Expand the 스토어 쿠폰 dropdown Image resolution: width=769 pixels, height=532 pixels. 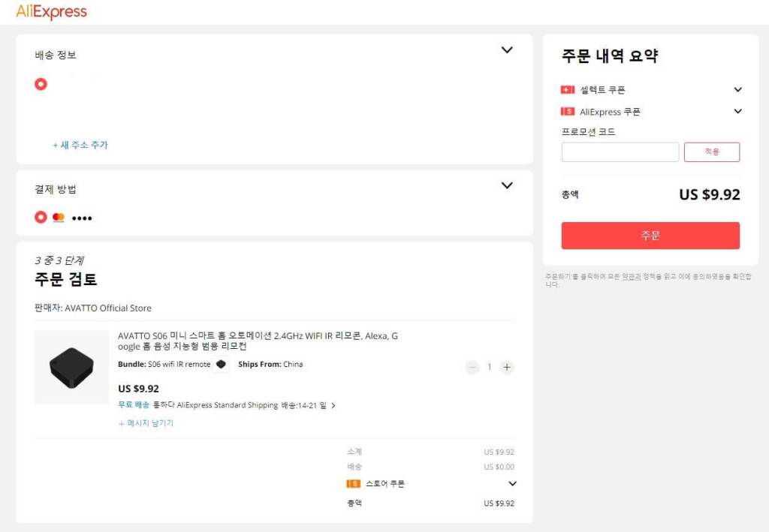coord(512,483)
